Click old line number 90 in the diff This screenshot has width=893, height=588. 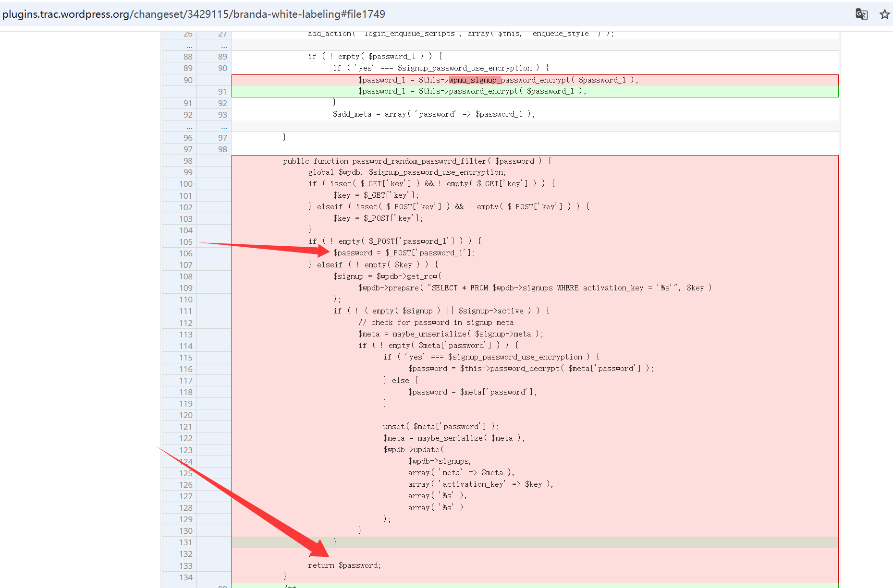click(188, 80)
